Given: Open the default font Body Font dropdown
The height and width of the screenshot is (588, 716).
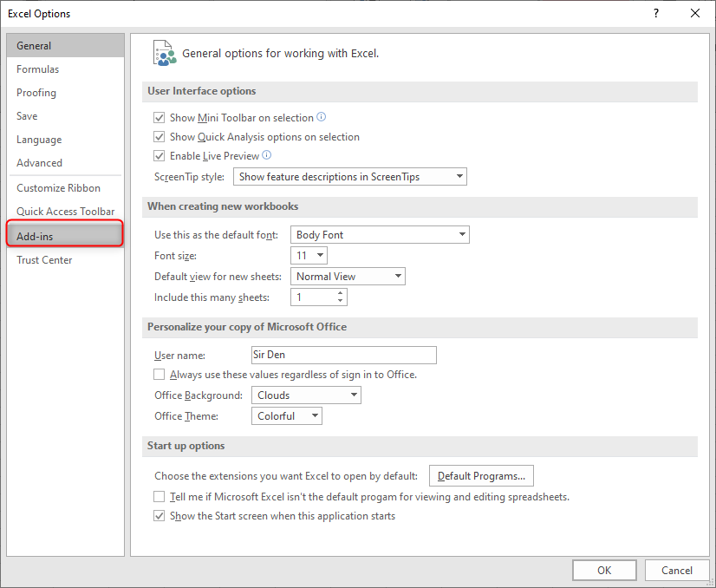Looking at the screenshot, I should coord(380,235).
